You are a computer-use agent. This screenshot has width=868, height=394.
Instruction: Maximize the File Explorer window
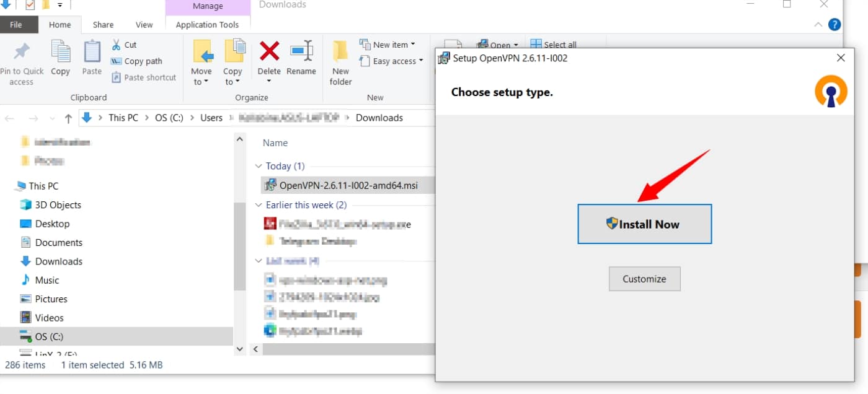tap(787, 4)
